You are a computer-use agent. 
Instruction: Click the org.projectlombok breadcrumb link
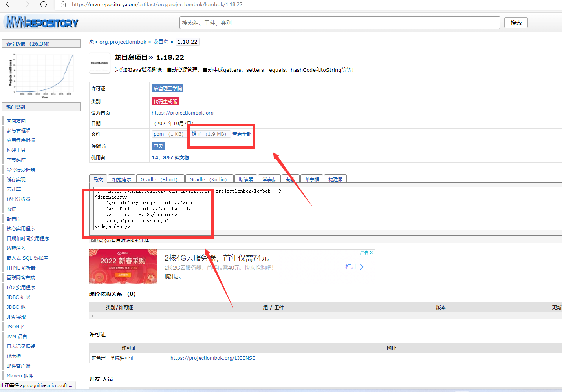click(123, 42)
